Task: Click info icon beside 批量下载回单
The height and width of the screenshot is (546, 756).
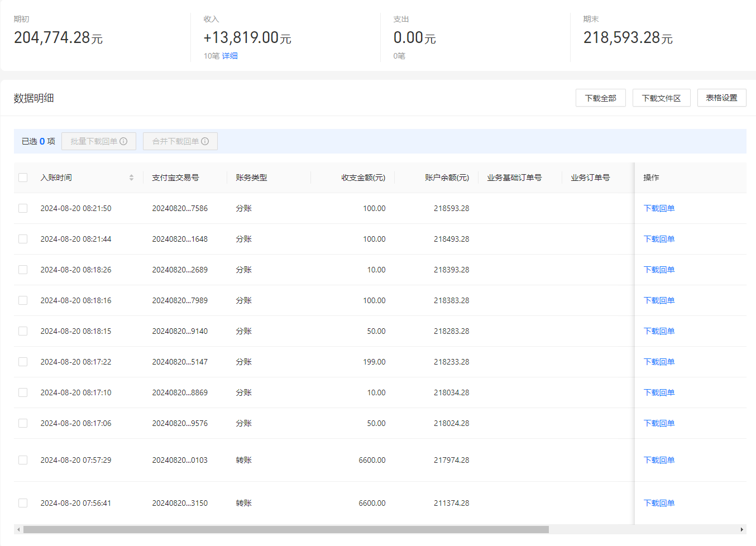Action: coord(123,141)
